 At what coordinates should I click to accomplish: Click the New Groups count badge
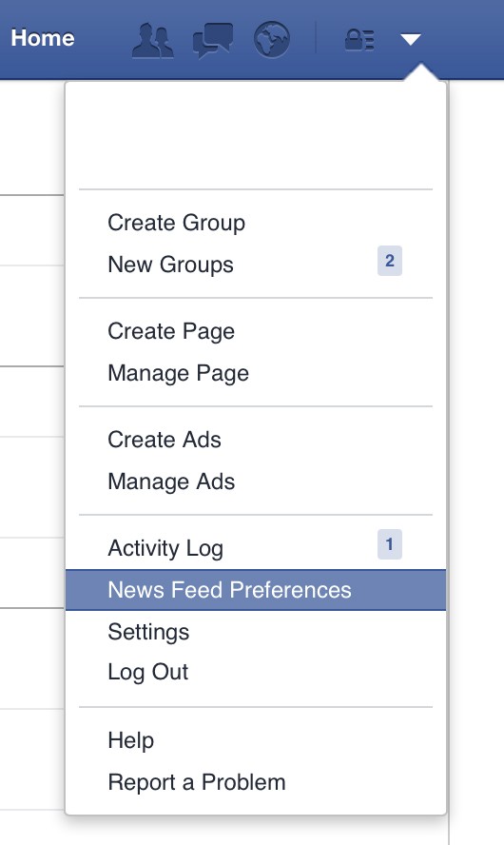pos(390,261)
